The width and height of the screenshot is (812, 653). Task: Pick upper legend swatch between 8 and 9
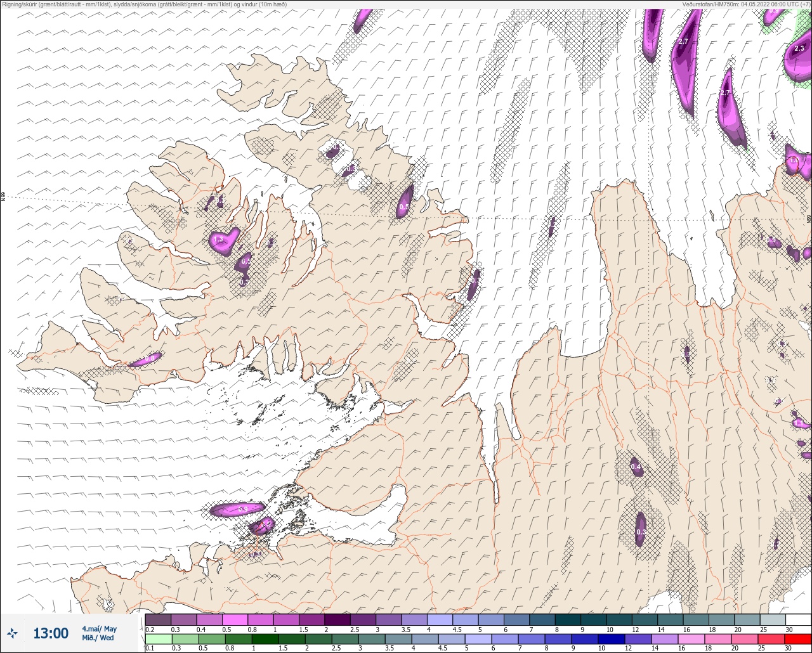point(568,619)
